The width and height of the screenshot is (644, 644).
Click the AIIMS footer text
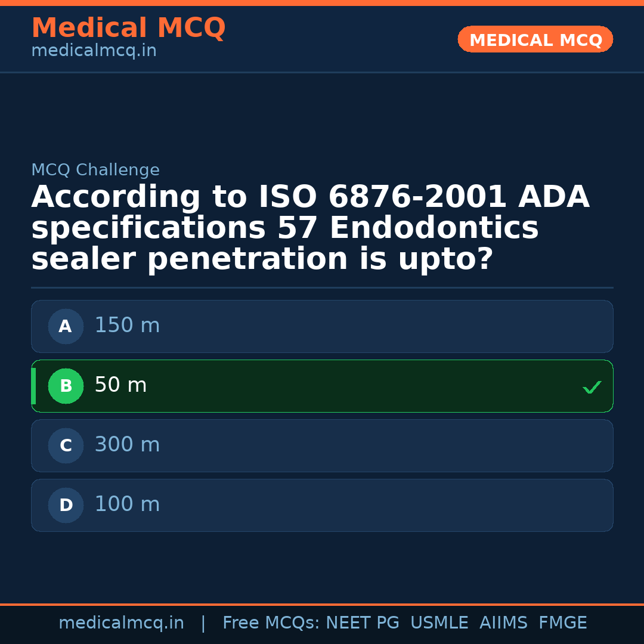tap(503, 623)
